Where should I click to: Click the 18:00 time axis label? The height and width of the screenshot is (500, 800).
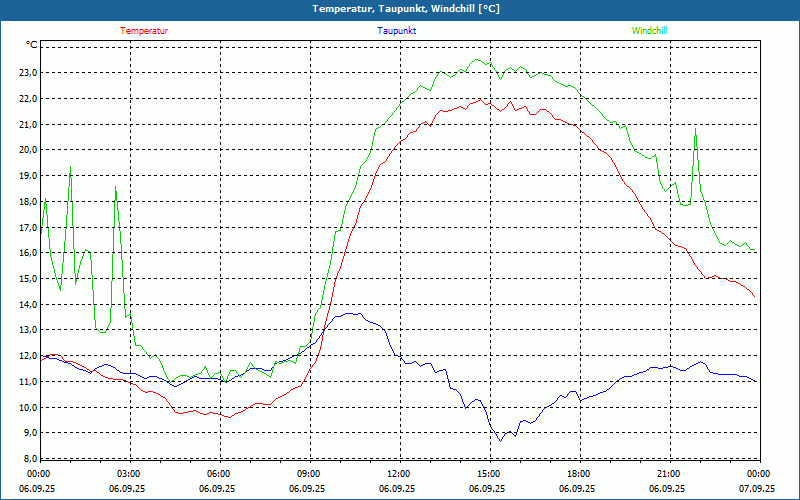(580, 474)
